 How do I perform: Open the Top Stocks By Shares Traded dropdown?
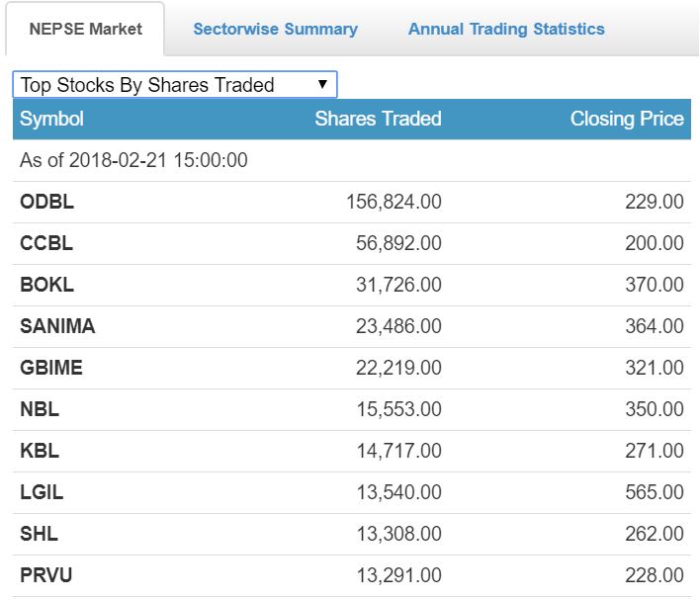point(175,84)
